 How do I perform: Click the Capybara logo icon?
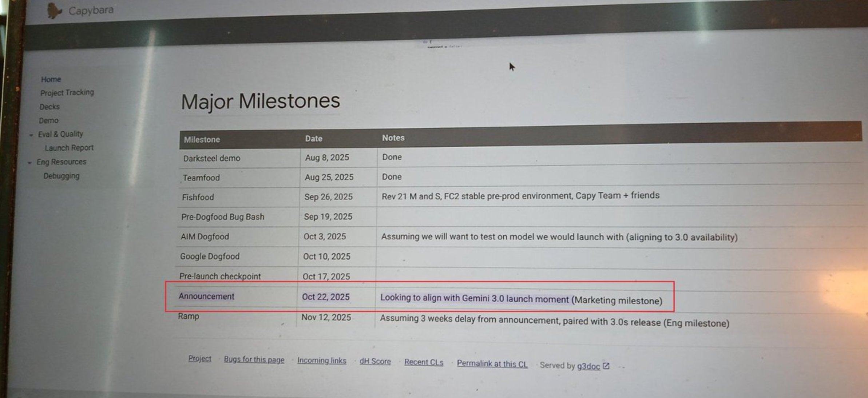(x=54, y=11)
